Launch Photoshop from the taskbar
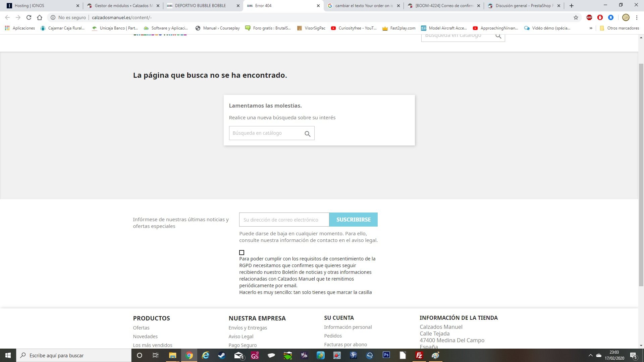Image resolution: width=644 pixels, height=362 pixels. [386, 355]
